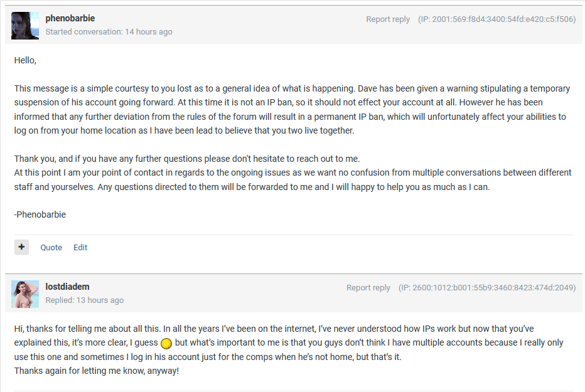Click the 'Replied: 13 hours ago' timestamp
Viewport: 585px width, 392px height.
click(85, 300)
